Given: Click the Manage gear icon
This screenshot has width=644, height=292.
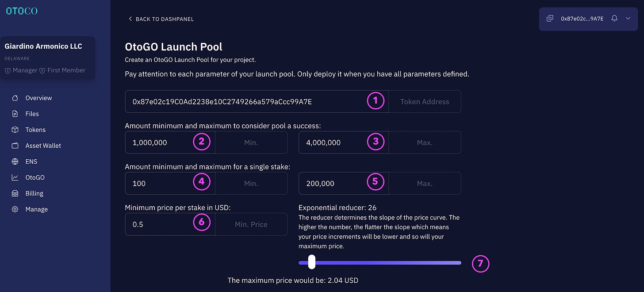Looking at the screenshot, I should tap(15, 209).
